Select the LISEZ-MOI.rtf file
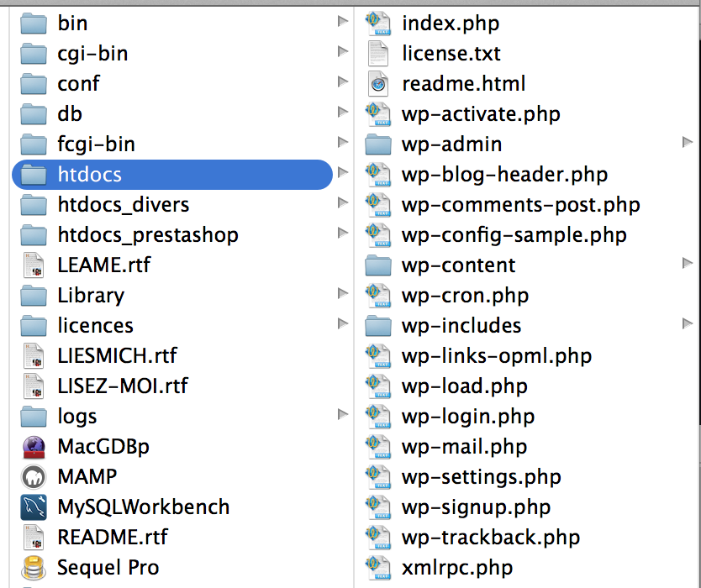 pos(123,386)
